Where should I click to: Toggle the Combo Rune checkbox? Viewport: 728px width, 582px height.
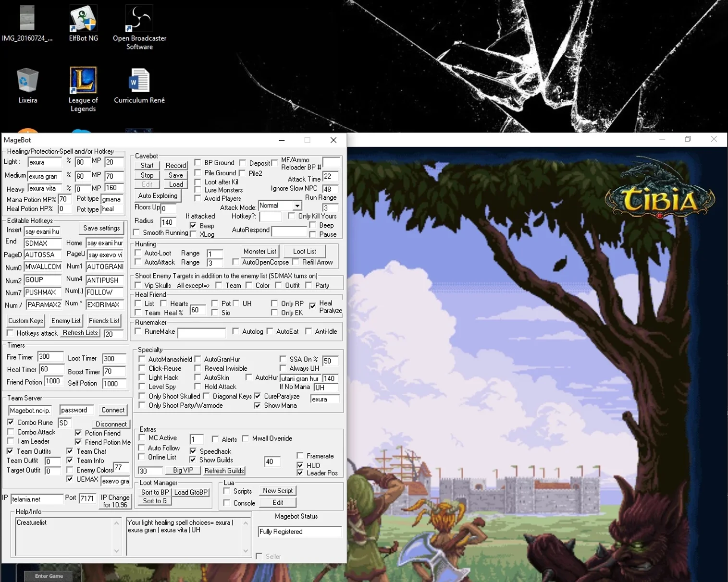pyautogui.click(x=11, y=423)
